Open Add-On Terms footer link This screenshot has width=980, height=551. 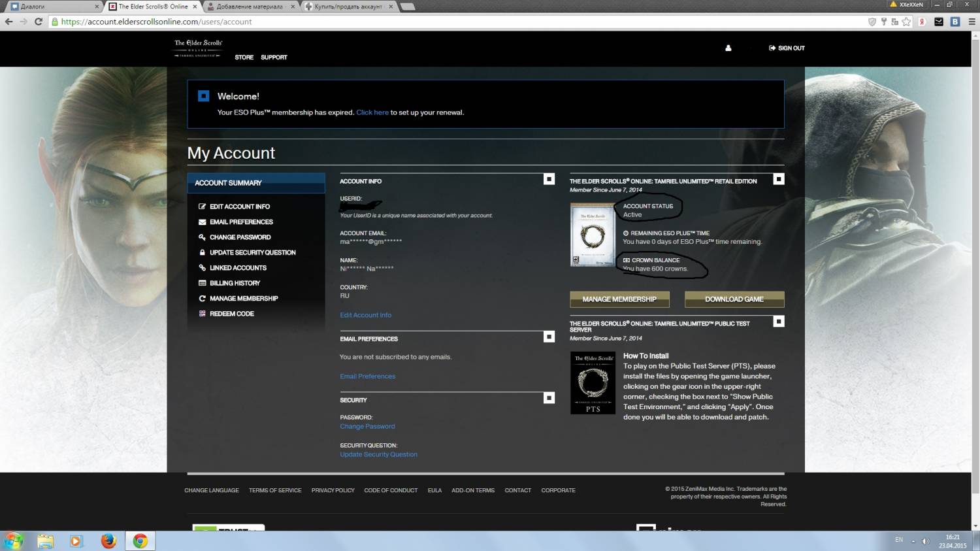point(473,490)
